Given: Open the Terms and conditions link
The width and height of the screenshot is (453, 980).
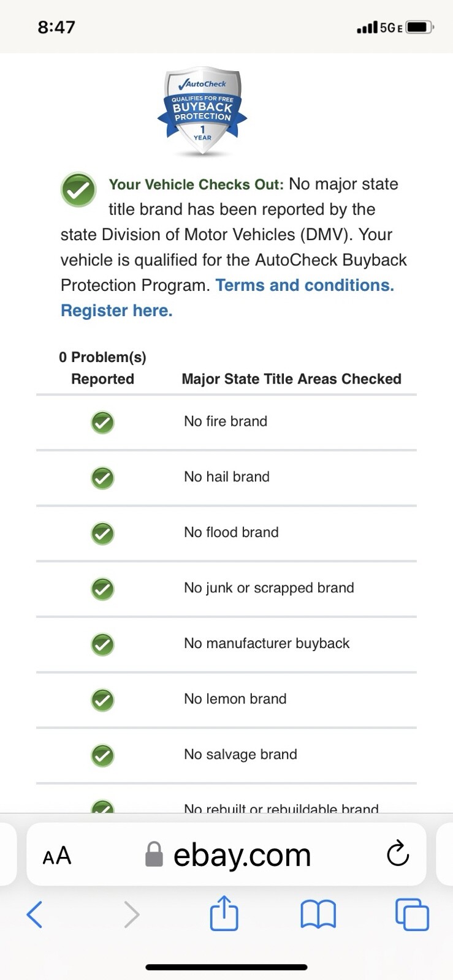Looking at the screenshot, I should coord(305,285).
